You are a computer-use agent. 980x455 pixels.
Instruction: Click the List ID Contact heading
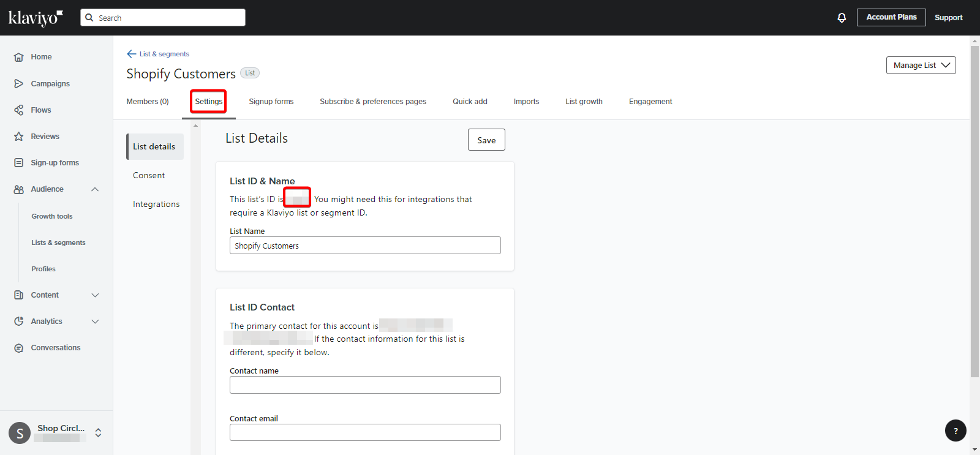click(x=262, y=307)
